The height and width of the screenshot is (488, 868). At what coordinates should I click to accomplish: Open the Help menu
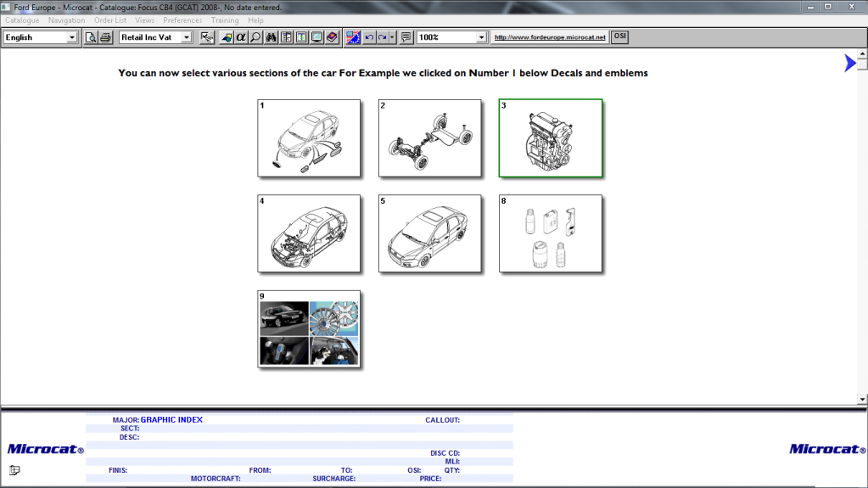(x=255, y=20)
